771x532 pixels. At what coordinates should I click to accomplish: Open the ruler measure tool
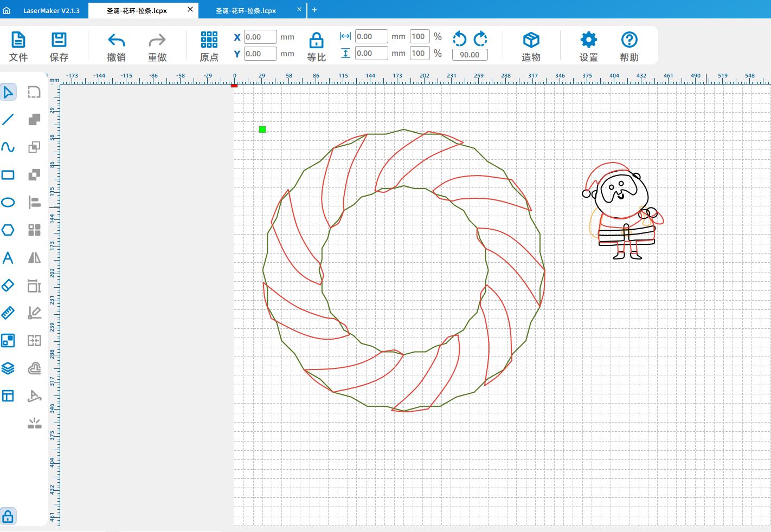pyautogui.click(x=8, y=313)
